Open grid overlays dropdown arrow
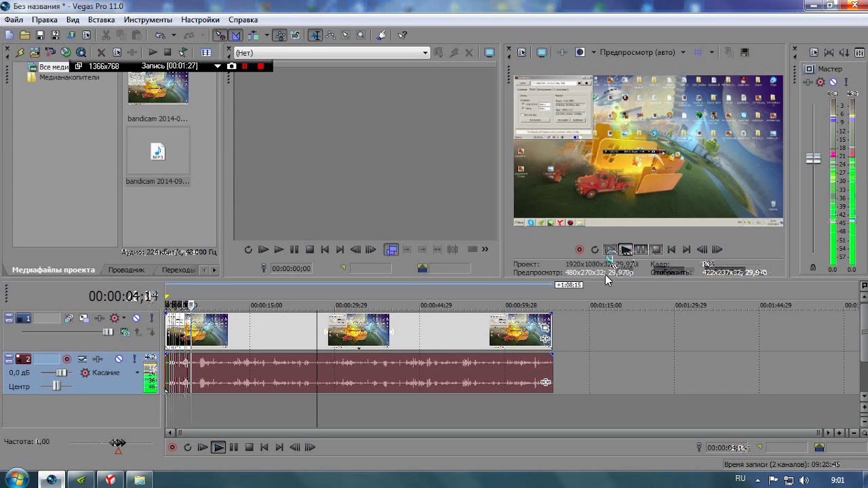 (x=711, y=52)
